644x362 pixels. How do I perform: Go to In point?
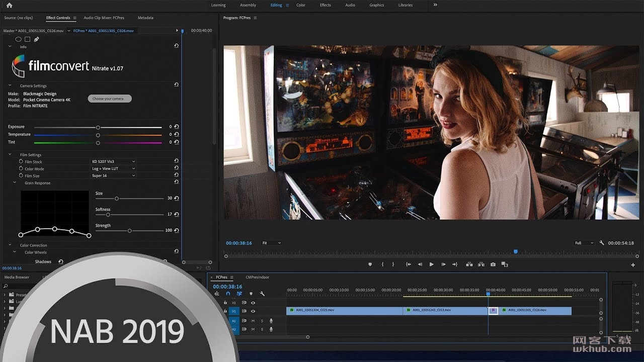(x=408, y=264)
